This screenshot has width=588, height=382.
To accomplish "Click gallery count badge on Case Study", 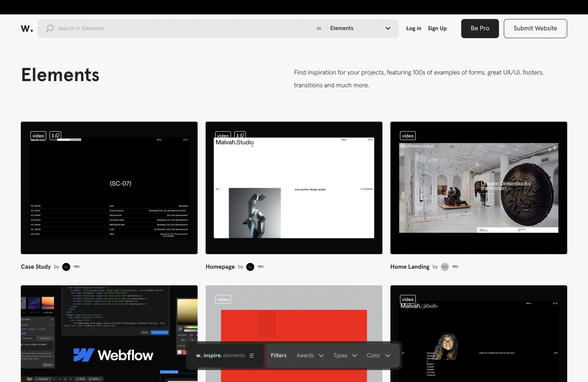I will [55, 136].
